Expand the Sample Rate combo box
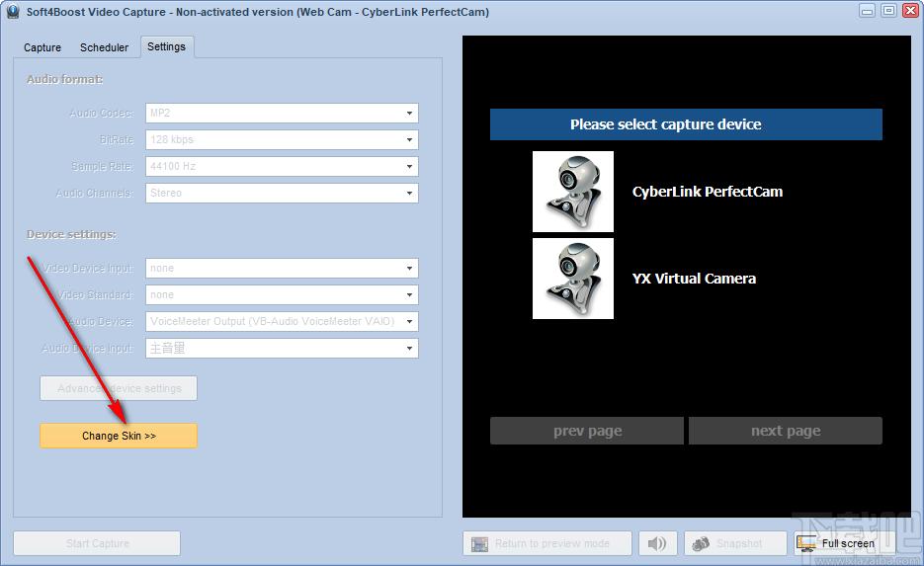The image size is (924, 566). point(282,166)
